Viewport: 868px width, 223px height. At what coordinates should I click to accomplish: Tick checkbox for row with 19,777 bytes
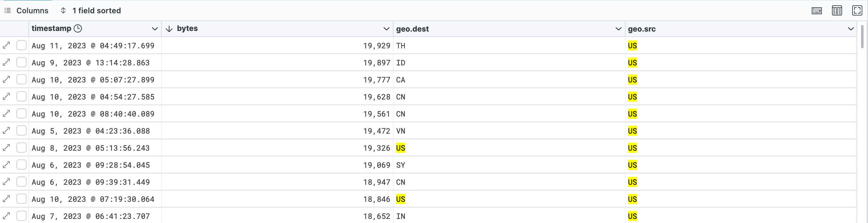(x=21, y=80)
